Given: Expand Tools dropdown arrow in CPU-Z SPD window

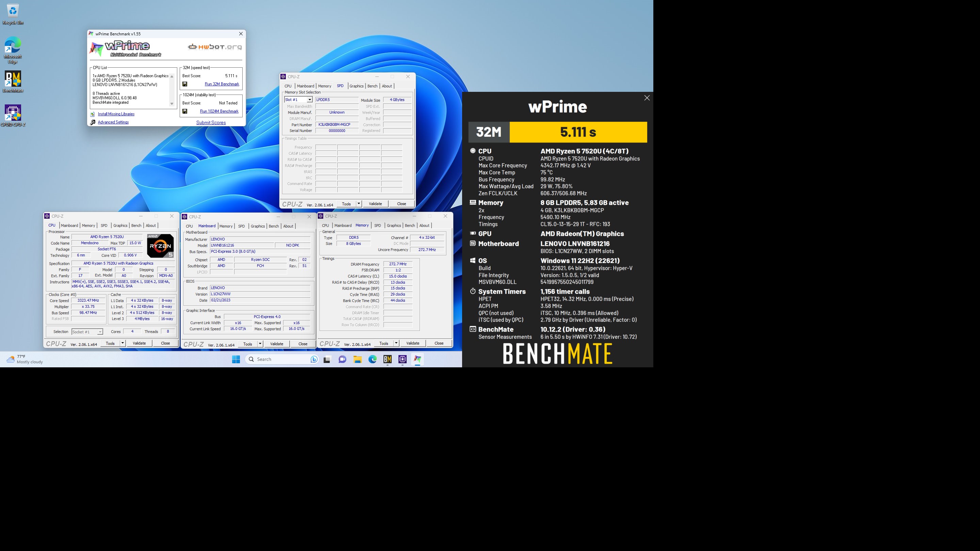Looking at the screenshot, I should 358,204.
